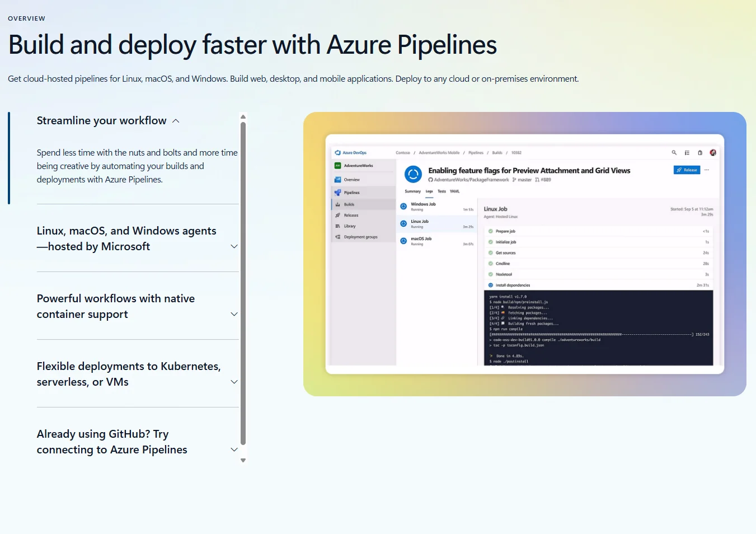Select the Logs tab in preview

(x=429, y=191)
